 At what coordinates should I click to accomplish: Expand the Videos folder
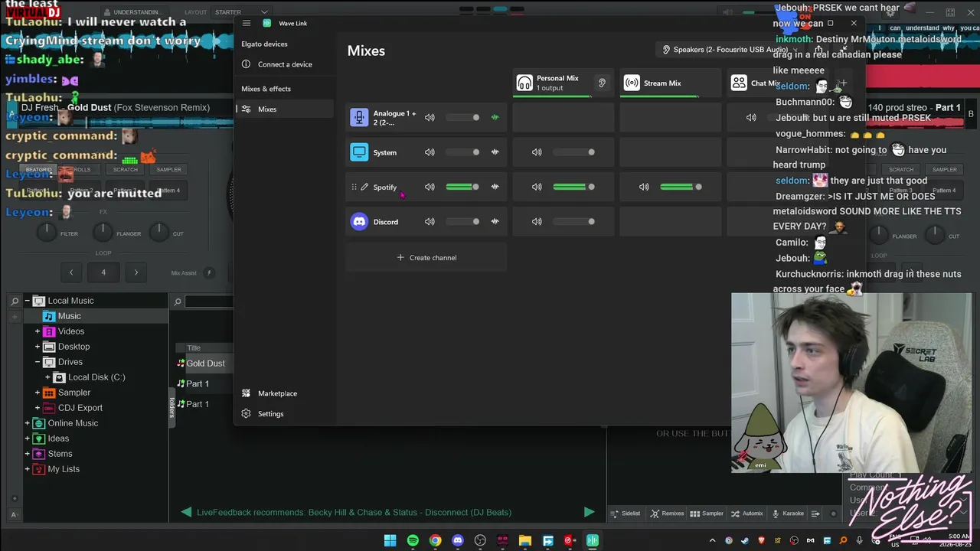tap(37, 331)
